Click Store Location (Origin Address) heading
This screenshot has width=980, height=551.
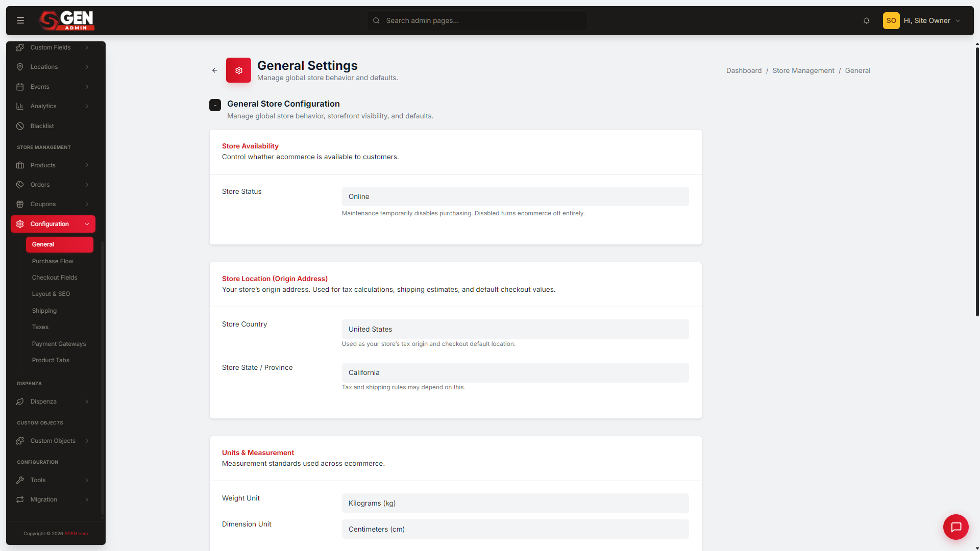275,279
